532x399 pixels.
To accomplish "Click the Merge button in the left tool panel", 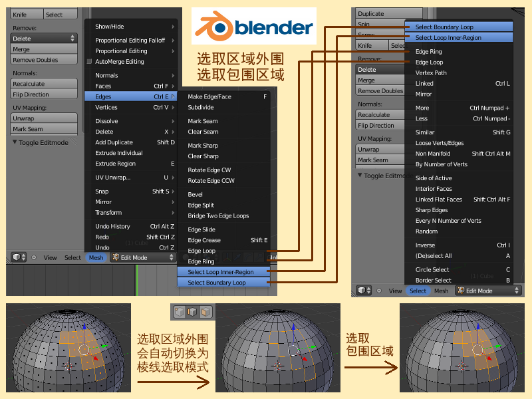I will pos(43,49).
